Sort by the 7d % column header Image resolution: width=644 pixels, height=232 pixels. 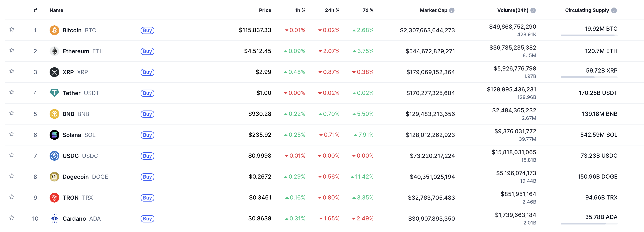point(368,10)
